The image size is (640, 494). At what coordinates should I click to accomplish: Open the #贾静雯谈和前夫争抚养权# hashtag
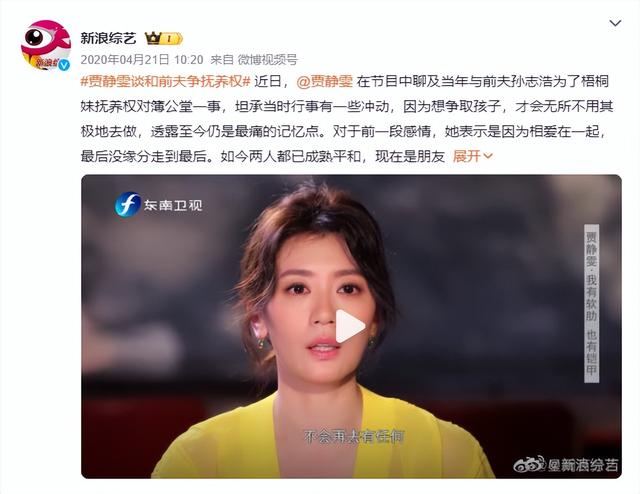coord(165,82)
